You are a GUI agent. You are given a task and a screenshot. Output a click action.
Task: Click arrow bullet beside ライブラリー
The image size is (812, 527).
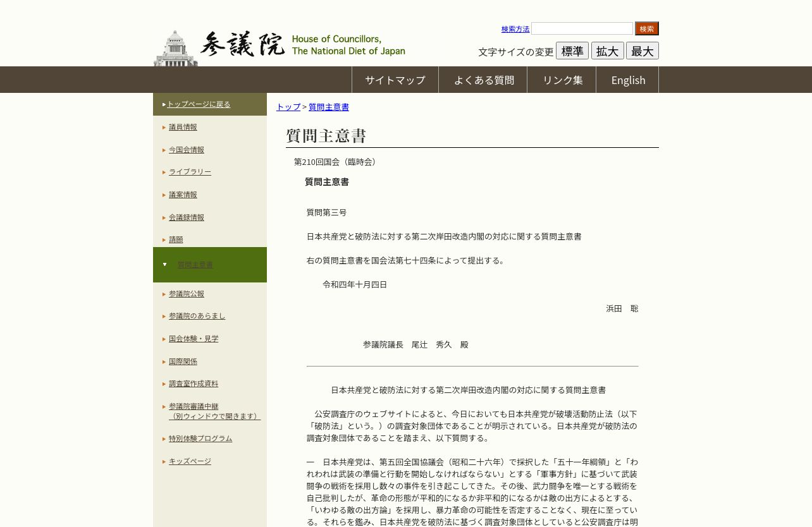pyautogui.click(x=164, y=172)
